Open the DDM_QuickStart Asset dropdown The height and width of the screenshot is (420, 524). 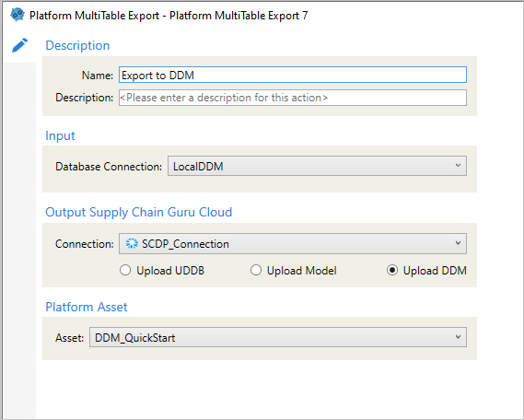point(278,337)
